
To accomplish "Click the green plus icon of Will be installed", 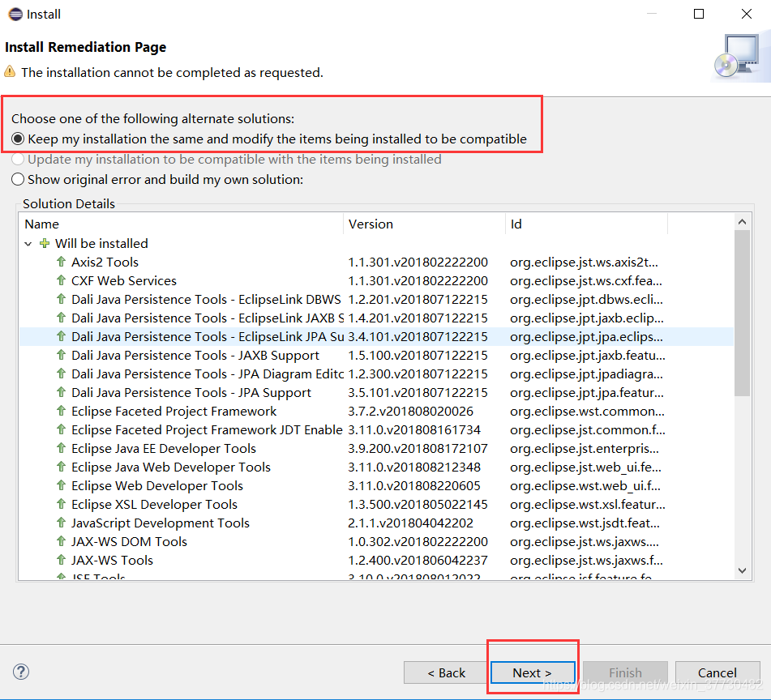I will pyautogui.click(x=45, y=243).
